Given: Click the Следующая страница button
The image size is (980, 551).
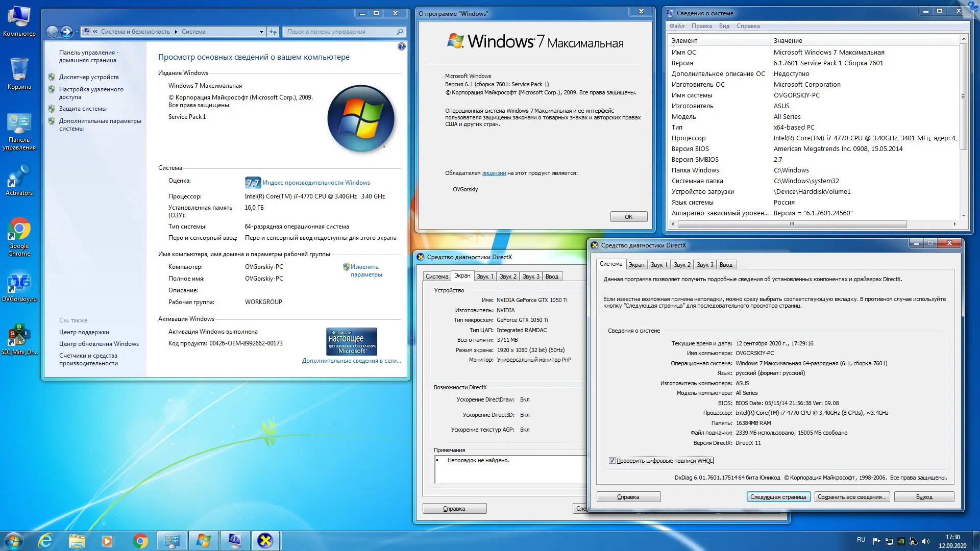Looking at the screenshot, I should pos(778,497).
